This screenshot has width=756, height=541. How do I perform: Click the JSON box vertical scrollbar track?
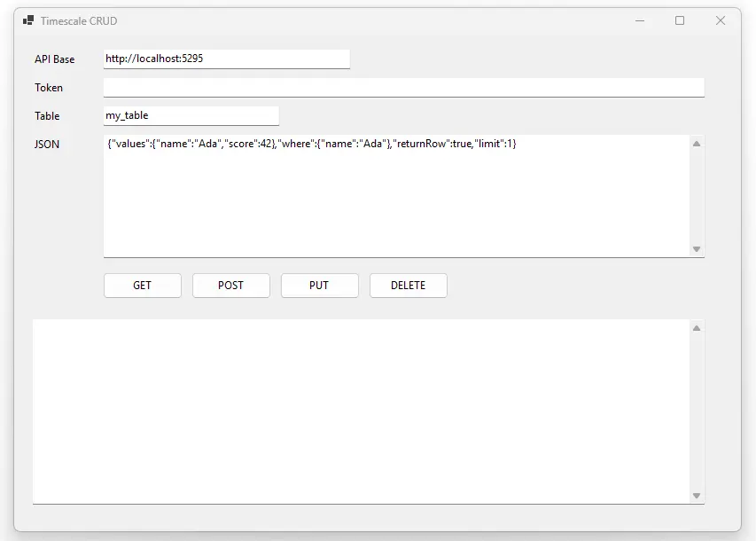point(697,197)
